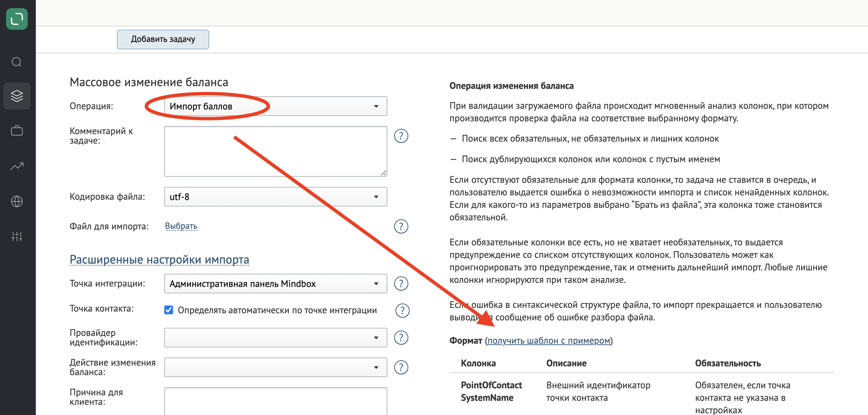Click Выбрать link to choose file

181,226
